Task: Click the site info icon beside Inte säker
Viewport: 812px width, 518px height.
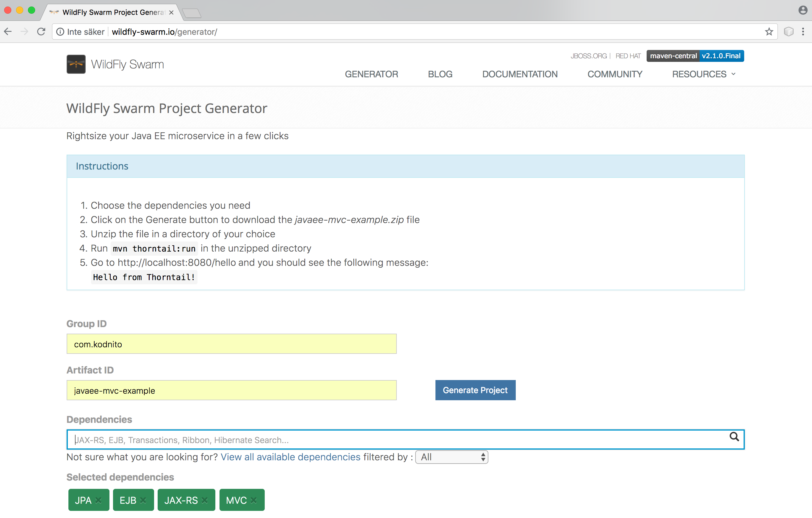Action: 60,32
